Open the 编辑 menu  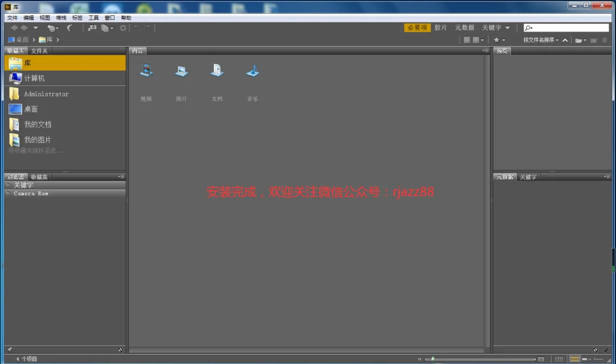pyautogui.click(x=29, y=18)
